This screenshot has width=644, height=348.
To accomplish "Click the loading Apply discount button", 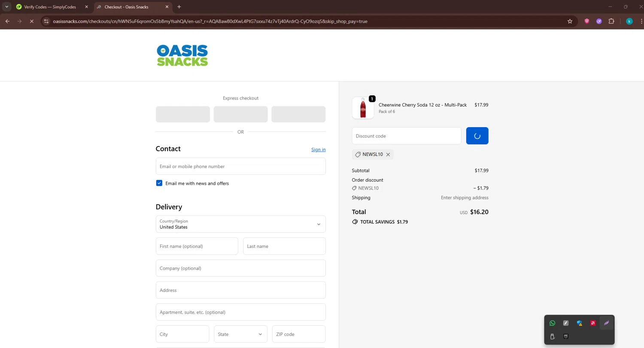I will click(477, 136).
